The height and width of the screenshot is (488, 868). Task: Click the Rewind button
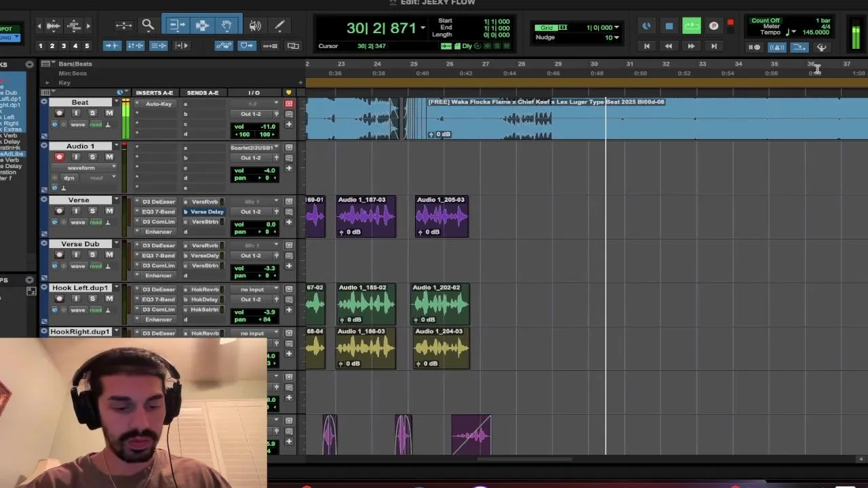coord(669,46)
